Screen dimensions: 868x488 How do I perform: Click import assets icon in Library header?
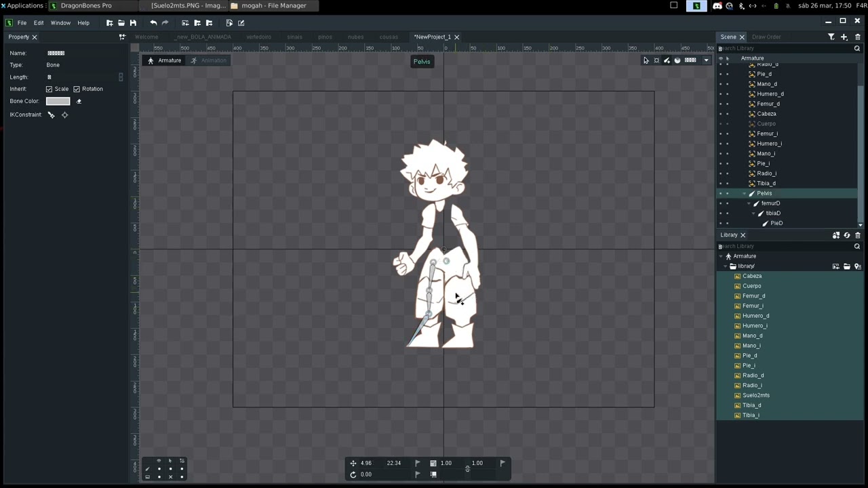pyautogui.click(x=836, y=235)
